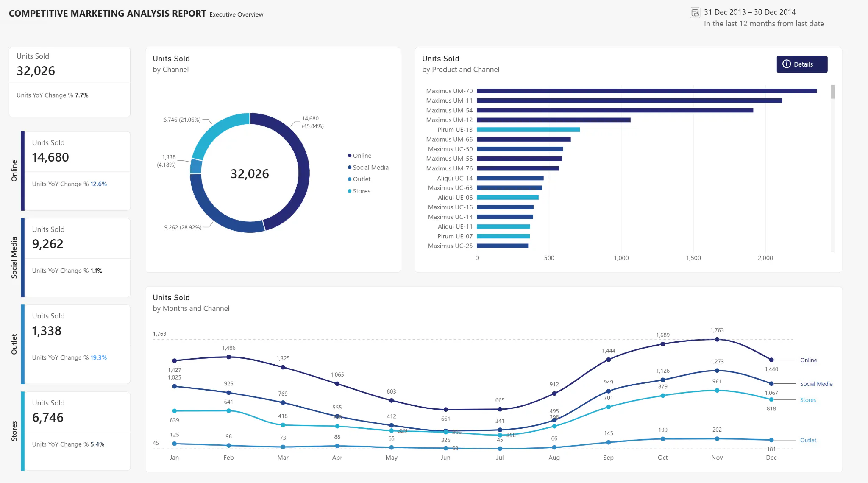The height and width of the screenshot is (483, 868).
Task: Click the Outlet card's 1,338 value
Action: 47,331
